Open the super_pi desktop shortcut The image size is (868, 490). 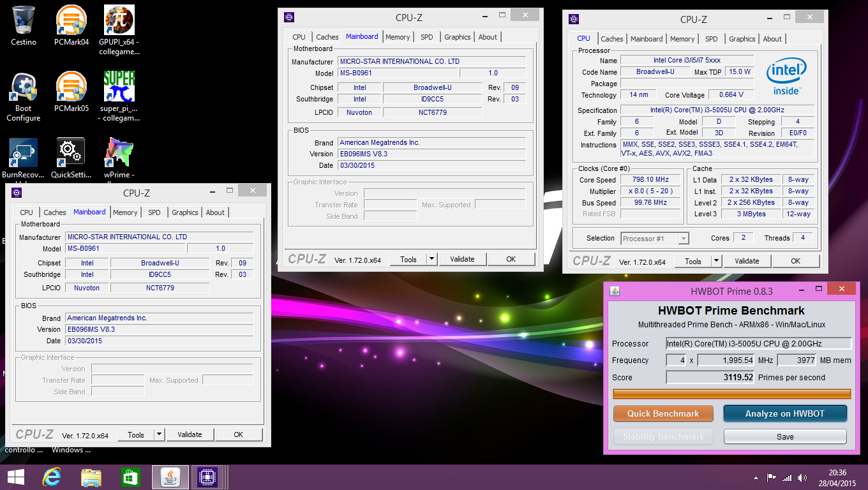point(119,96)
